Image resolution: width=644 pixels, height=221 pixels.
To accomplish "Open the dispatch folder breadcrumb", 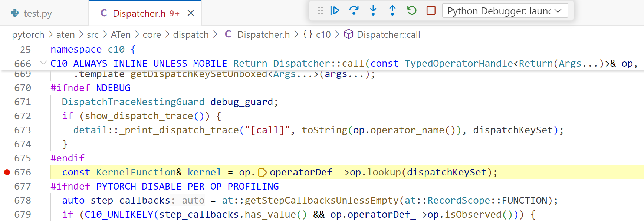I will (191, 34).
